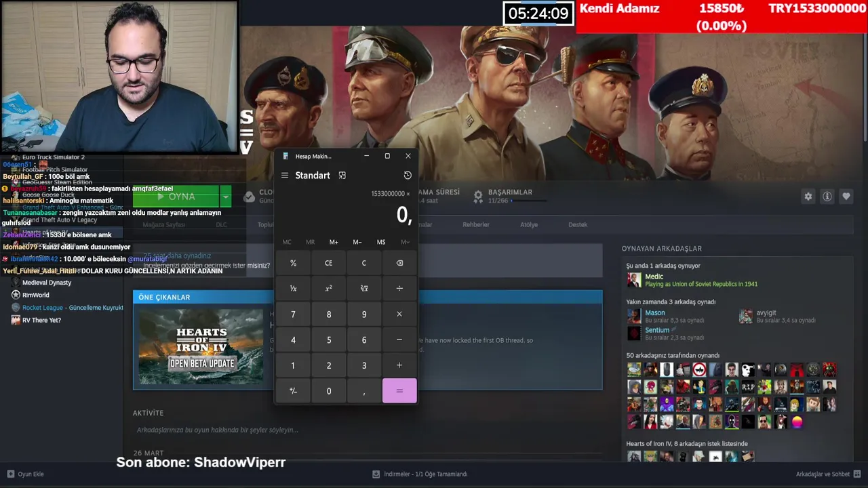Click digit 3 on calculator
This screenshot has height=488, width=868.
pyautogui.click(x=364, y=365)
